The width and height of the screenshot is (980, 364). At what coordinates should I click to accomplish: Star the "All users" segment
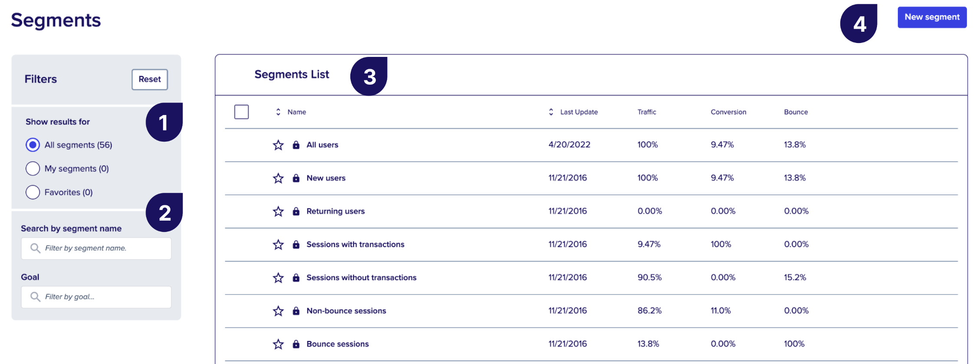click(278, 145)
